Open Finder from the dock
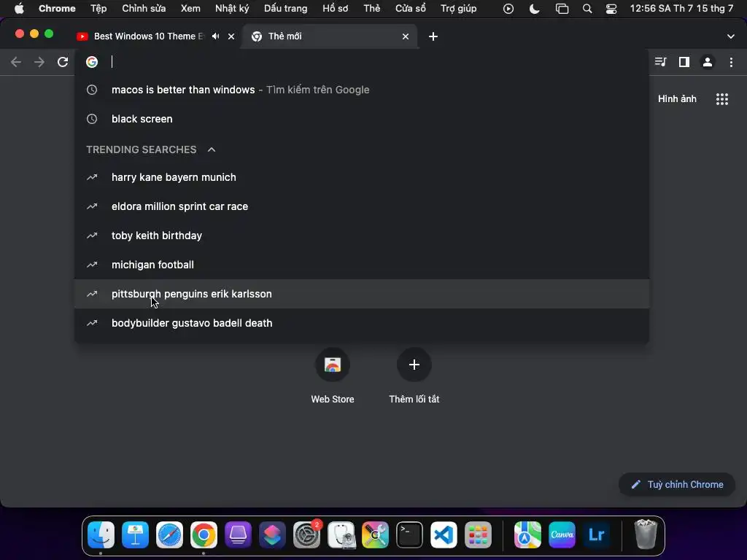Viewport: 747px width, 560px height. click(x=101, y=534)
